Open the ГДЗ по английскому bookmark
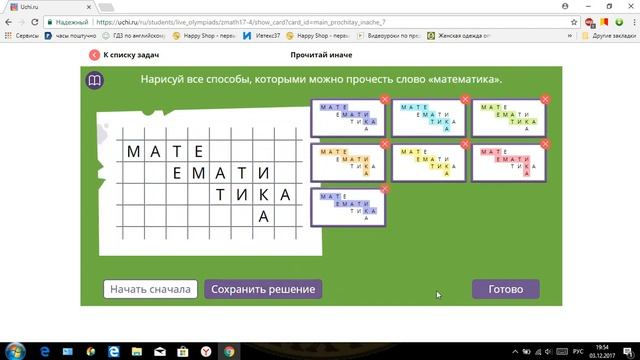 click(x=133, y=36)
